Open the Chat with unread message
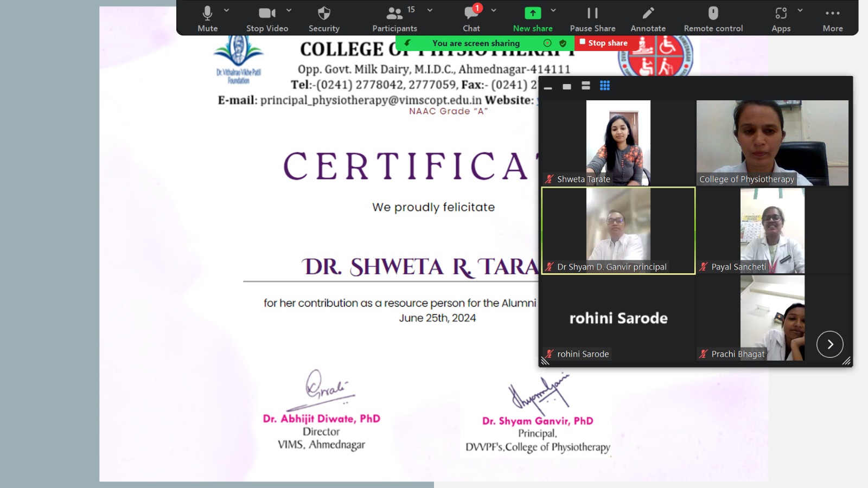Viewport: 868px width, 488px height. point(471,18)
